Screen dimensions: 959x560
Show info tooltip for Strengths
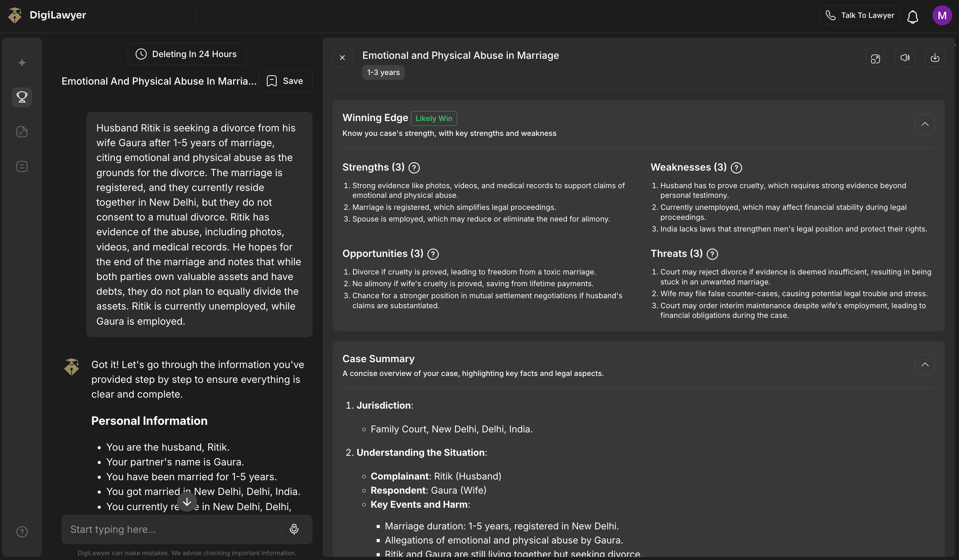point(414,168)
